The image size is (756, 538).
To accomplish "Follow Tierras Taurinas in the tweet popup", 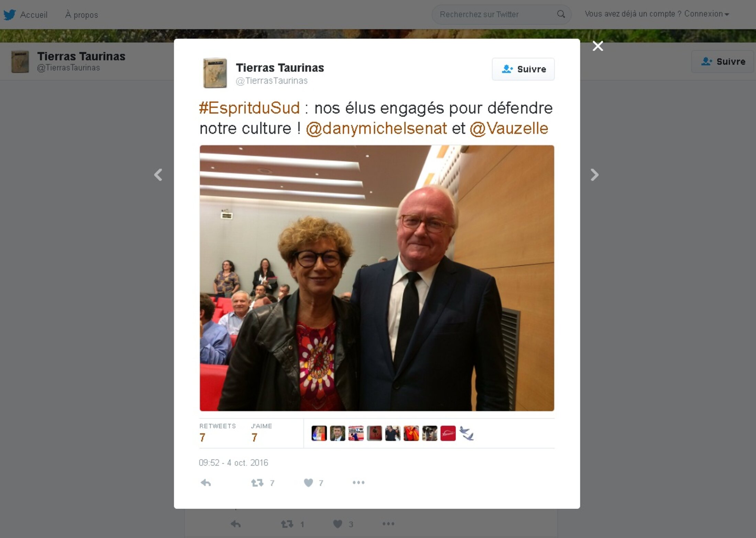I will 523,69.
